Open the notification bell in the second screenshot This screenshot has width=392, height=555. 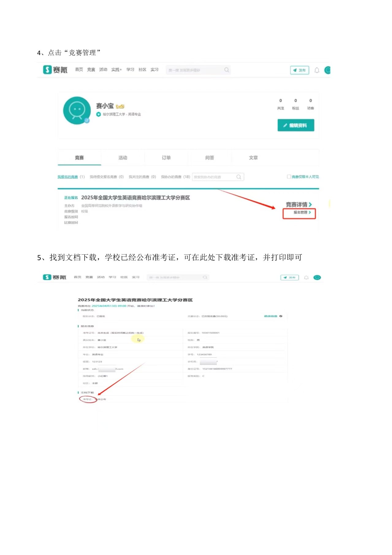[x=306, y=277]
